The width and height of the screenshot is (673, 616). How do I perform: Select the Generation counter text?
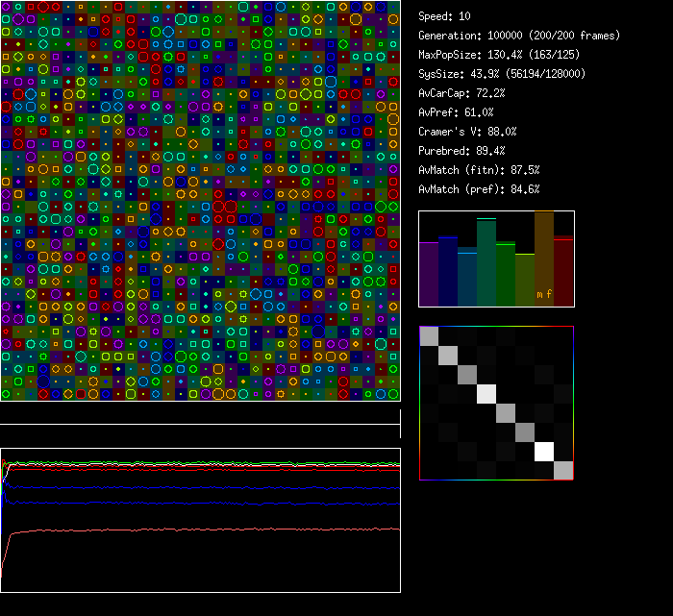(x=519, y=36)
